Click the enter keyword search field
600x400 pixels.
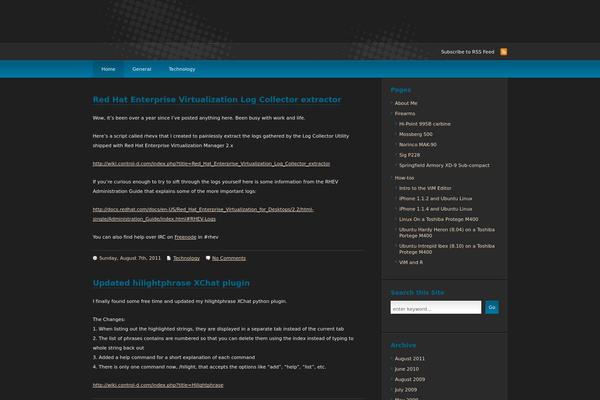(435, 307)
